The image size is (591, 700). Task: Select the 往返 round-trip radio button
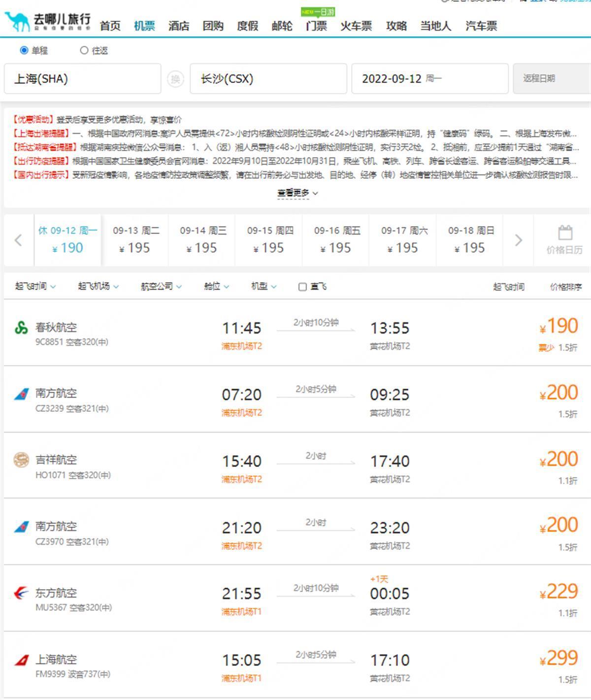coord(84,50)
